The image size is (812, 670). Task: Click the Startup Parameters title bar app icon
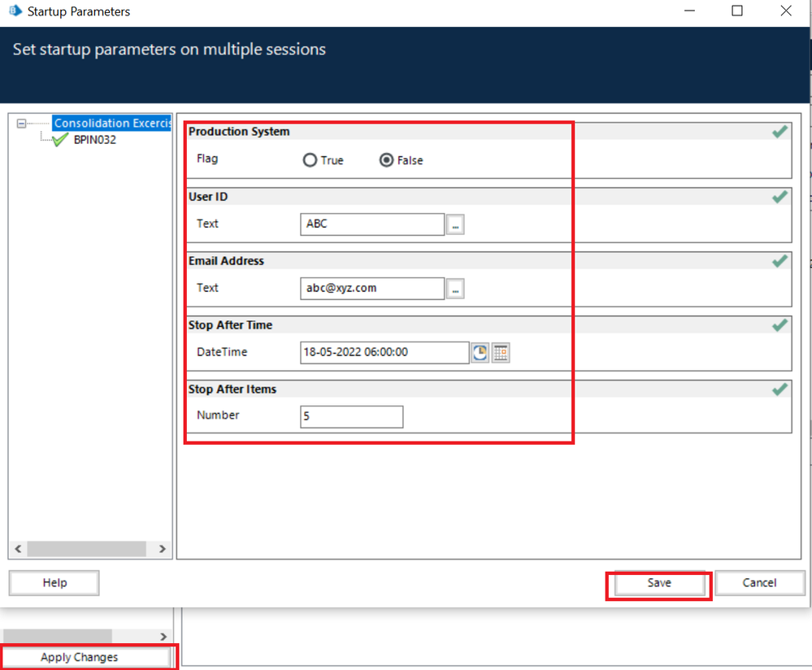pyautogui.click(x=14, y=11)
